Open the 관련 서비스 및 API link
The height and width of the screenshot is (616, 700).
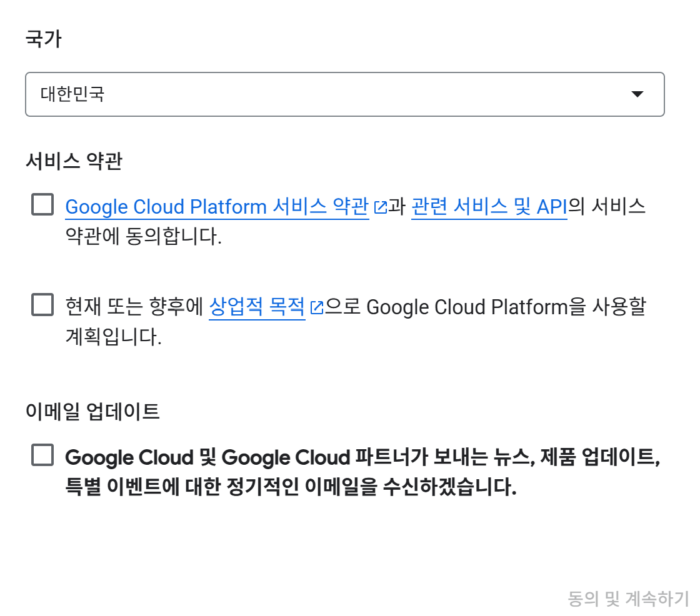(489, 207)
